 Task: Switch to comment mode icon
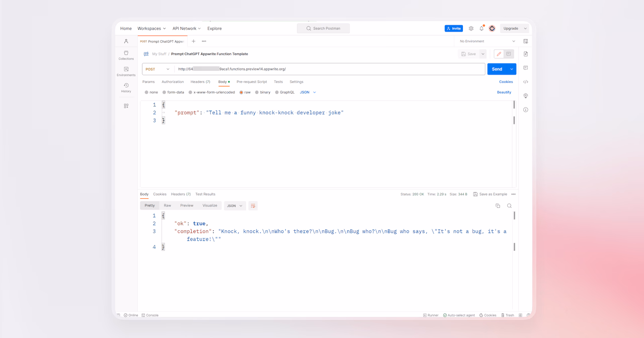tap(509, 54)
